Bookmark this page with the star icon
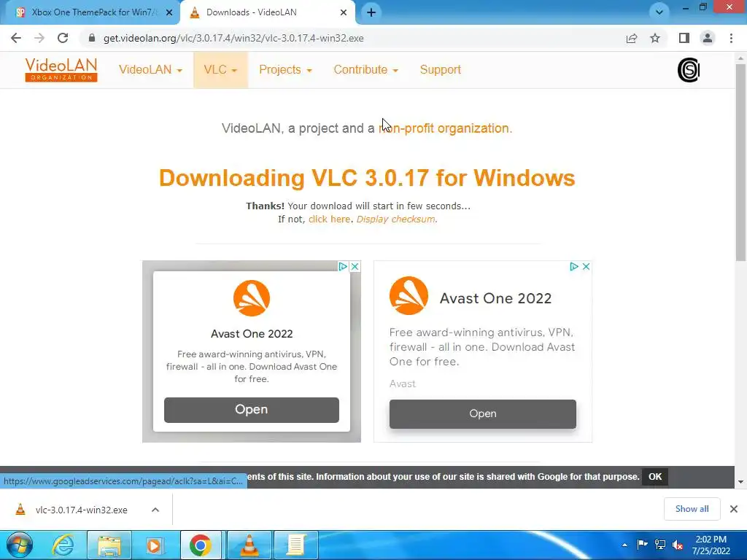This screenshot has height=560, width=747. (655, 38)
